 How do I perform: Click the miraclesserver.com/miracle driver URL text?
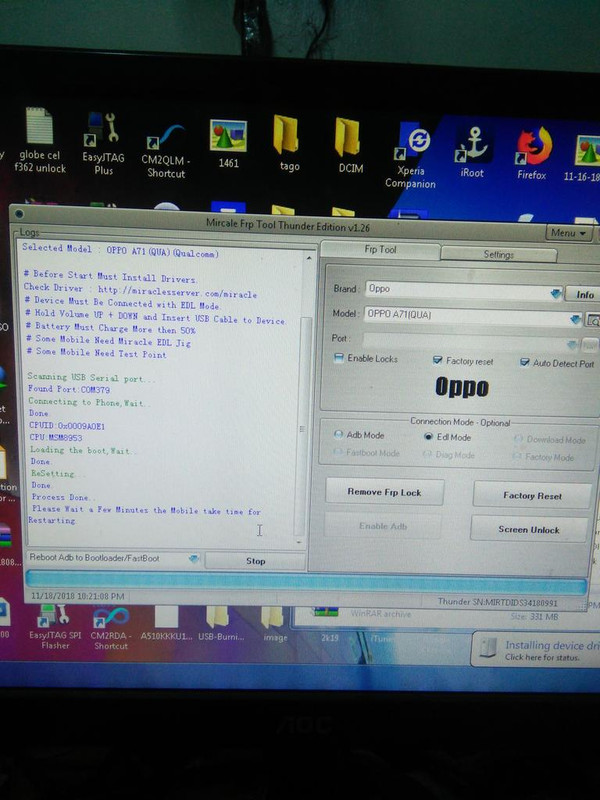(x=177, y=291)
